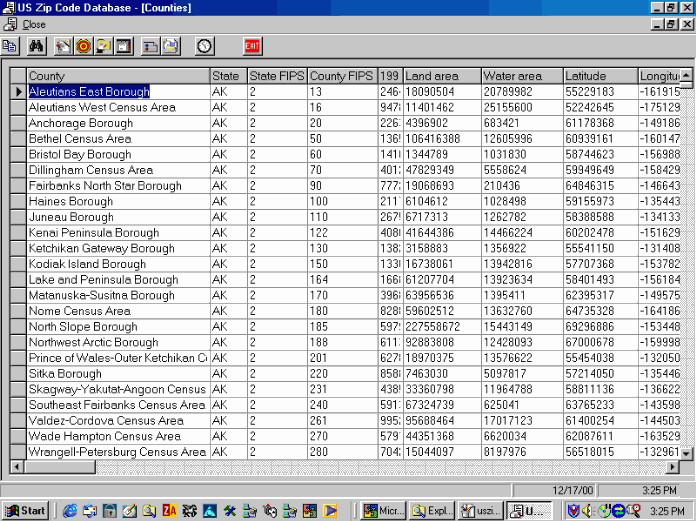Click the Internet Explorer quick launch icon
Screen dimensions: 696x521
[x=70, y=510]
